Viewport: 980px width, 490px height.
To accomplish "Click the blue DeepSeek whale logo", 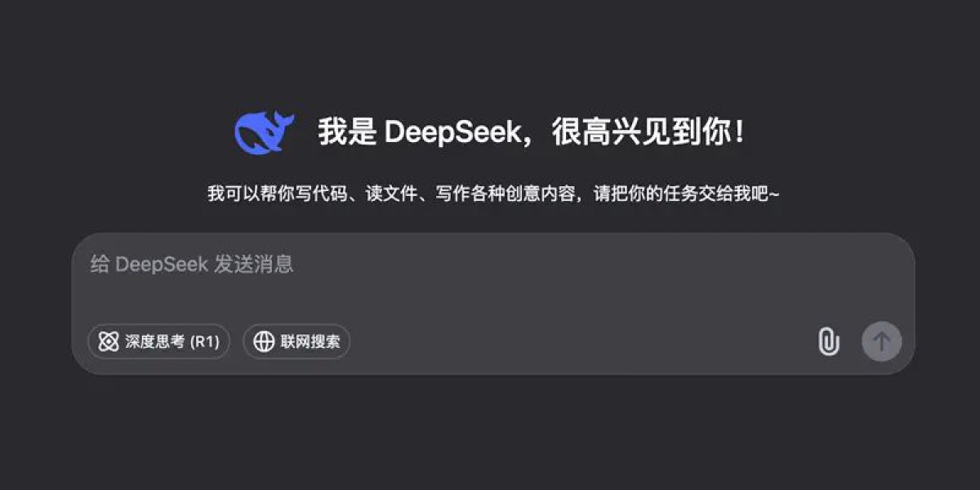I will tap(260, 131).
